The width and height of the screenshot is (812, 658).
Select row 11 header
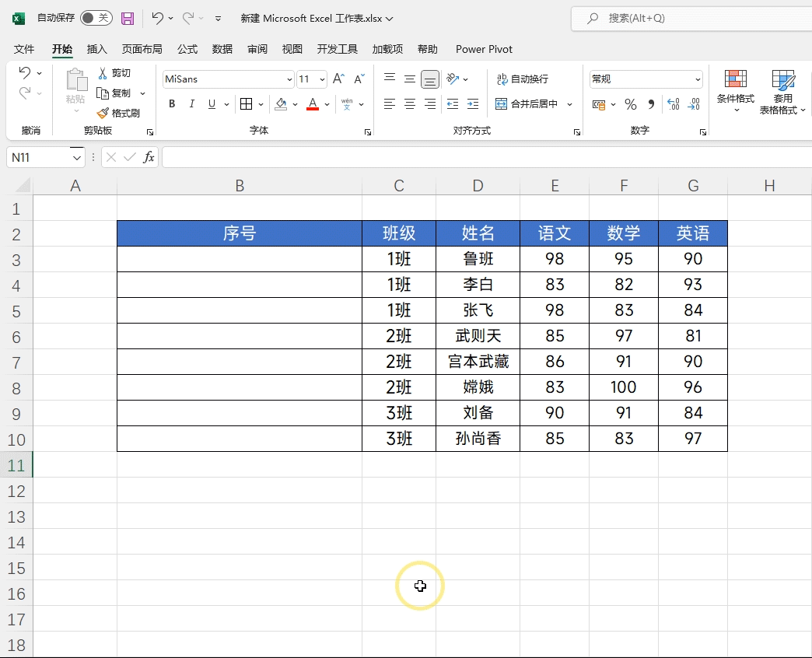(x=16, y=465)
